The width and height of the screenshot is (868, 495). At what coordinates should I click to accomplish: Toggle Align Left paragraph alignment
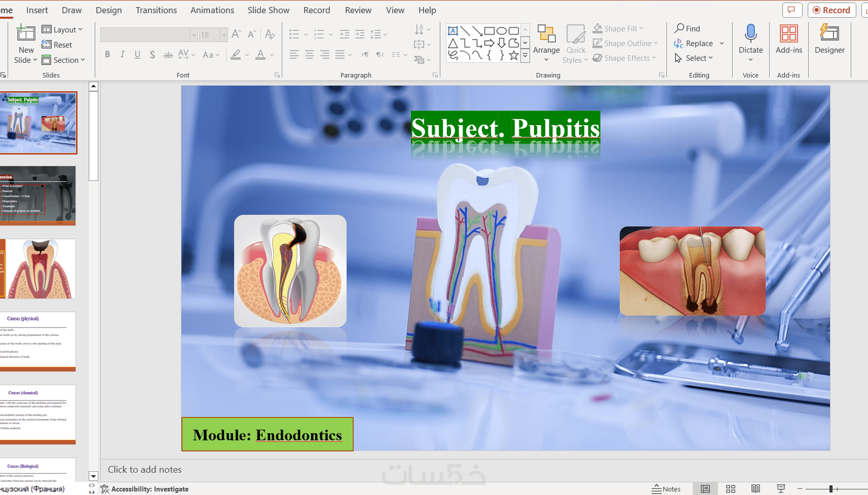[x=294, y=55]
